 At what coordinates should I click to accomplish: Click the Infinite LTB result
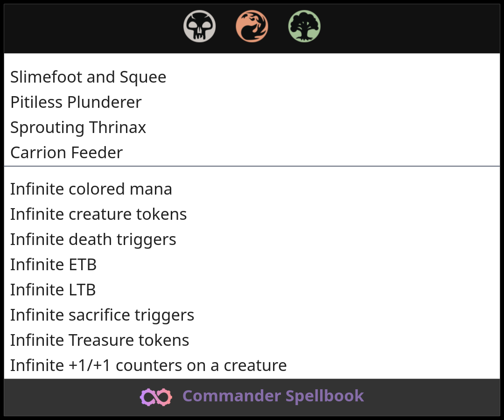53,290
